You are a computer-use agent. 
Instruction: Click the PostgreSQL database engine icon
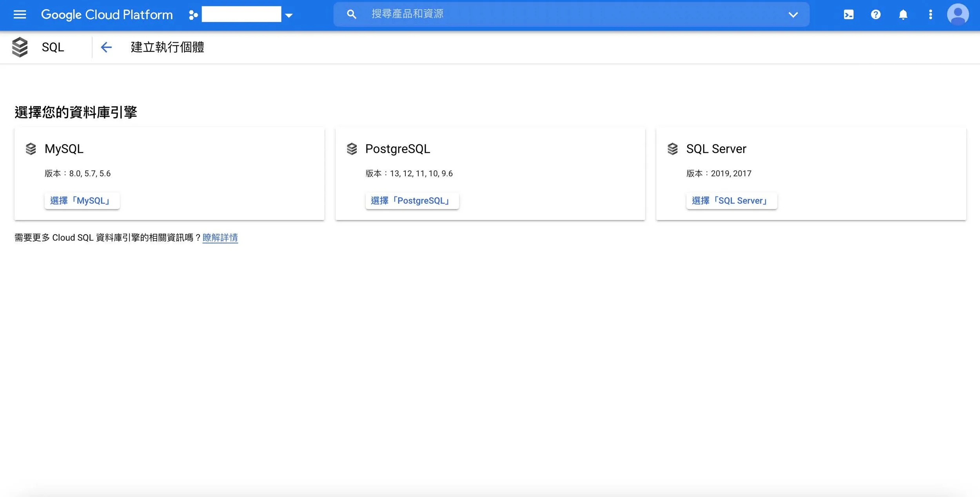coord(352,149)
